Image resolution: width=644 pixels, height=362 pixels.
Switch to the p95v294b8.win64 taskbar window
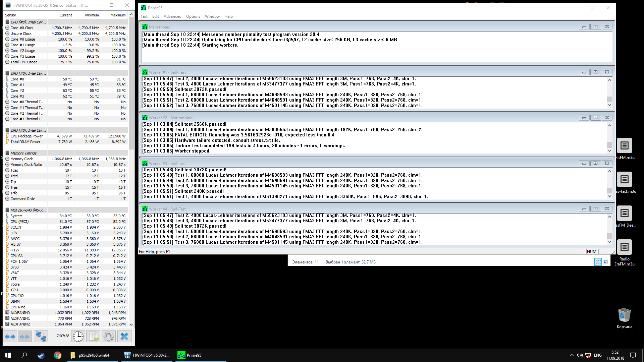click(x=91, y=355)
